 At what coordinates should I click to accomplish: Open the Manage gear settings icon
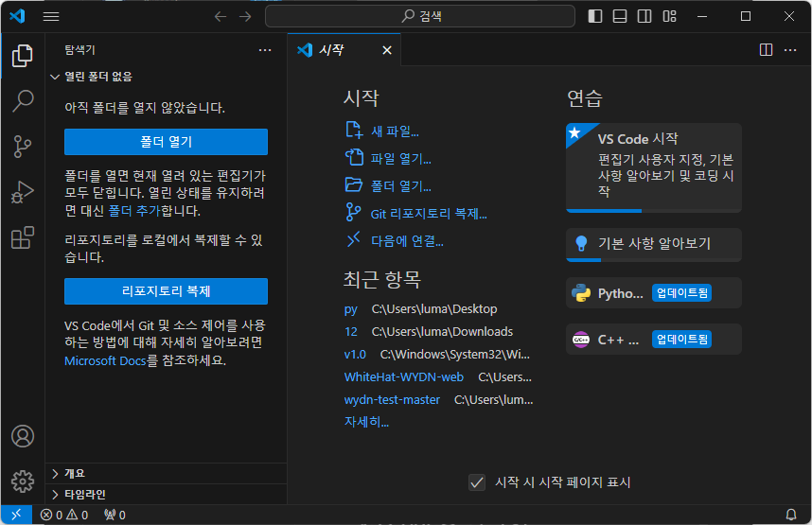(x=23, y=481)
